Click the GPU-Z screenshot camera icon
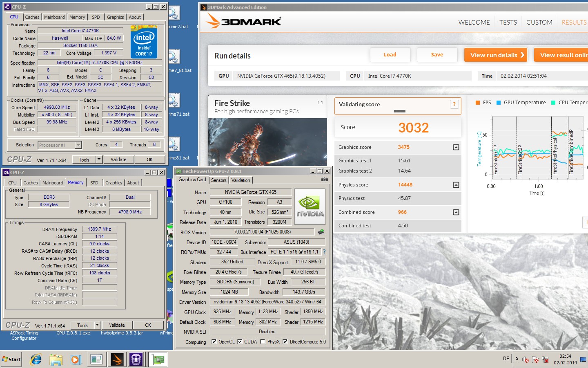Screen dimensions: 588x368 point(324,180)
